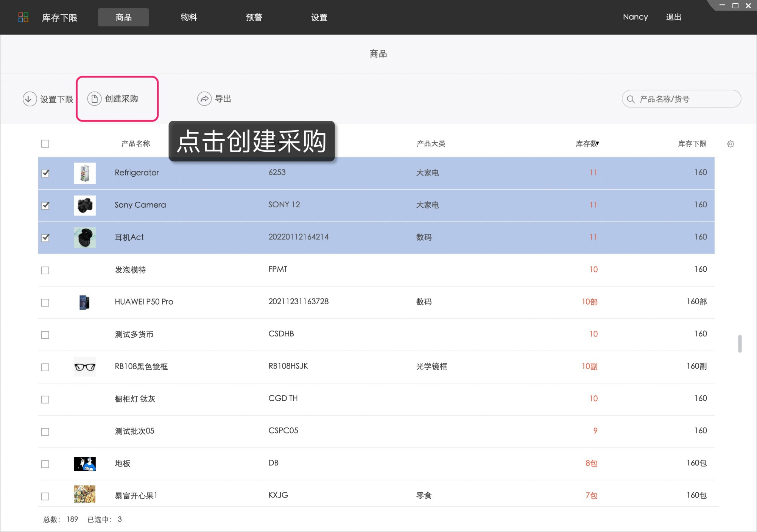
Task: Open the HUAWEI P50 Pro thumbnail
Action: pyautogui.click(x=84, y=302)
